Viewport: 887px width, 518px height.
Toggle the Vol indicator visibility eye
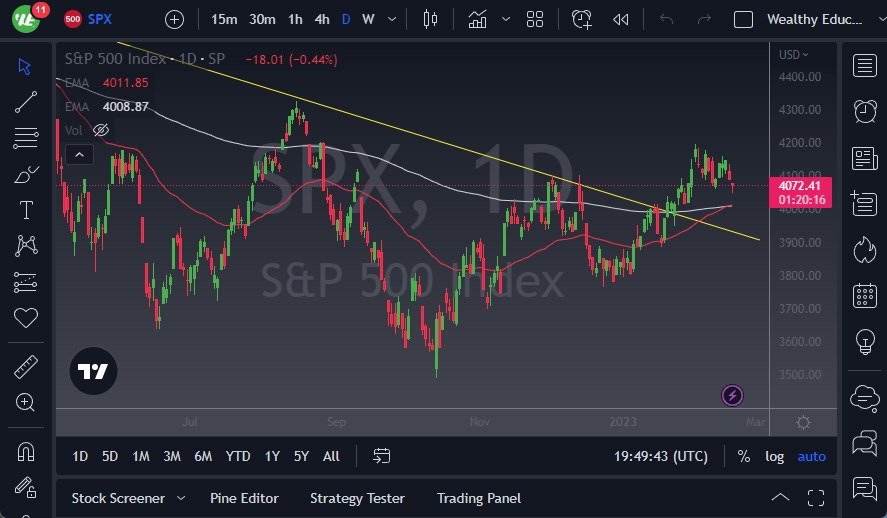point(100,130)
